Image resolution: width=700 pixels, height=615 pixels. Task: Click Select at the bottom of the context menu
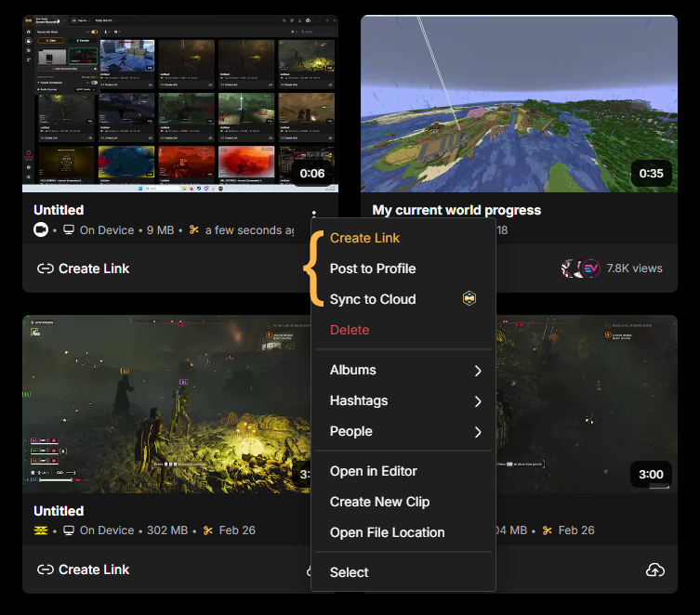coord(403,572)
